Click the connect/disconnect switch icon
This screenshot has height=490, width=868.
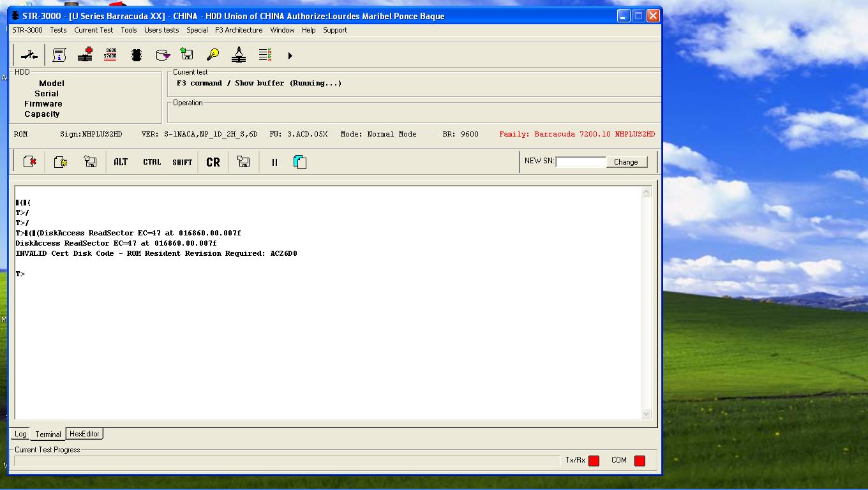(x=29, y=56)
